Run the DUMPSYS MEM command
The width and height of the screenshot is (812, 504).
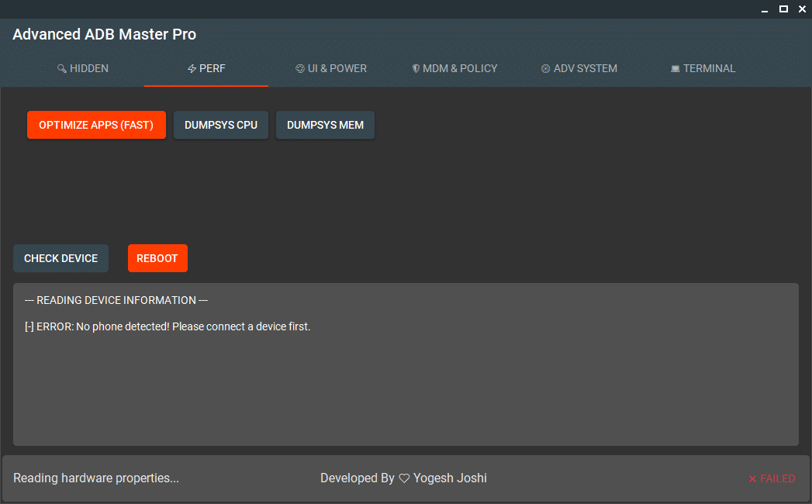325,124
